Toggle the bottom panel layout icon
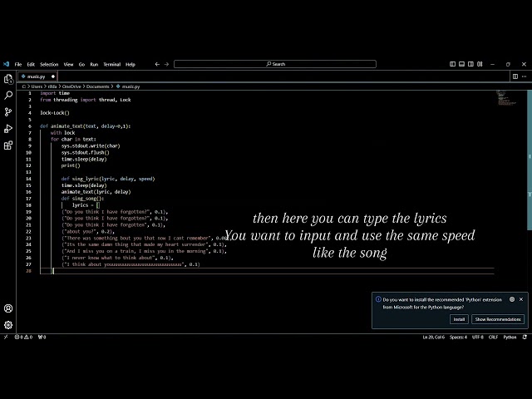Screen dimensions: 532x399 (x=461, y=64)
